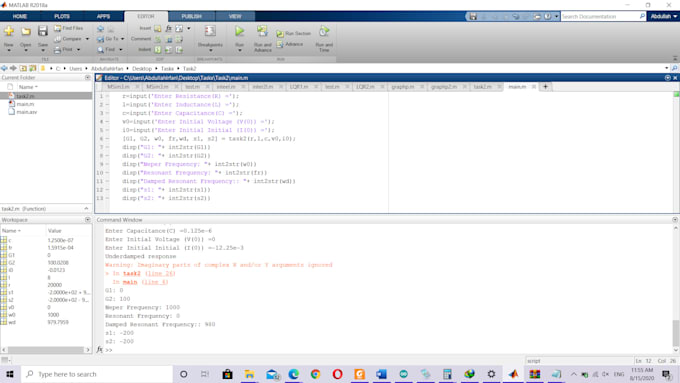680x383 pixels.
Task: Expand the Find dropdown arrow
Action: [121, 50]
